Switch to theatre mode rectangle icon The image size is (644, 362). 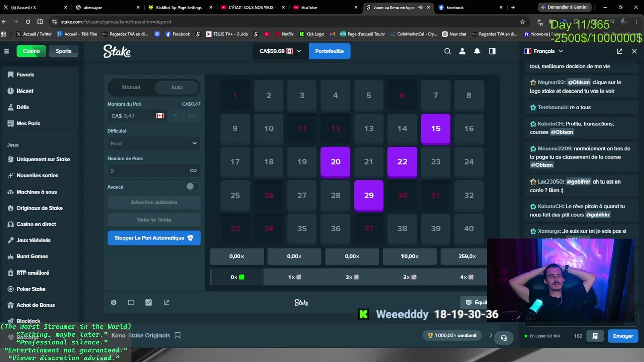coord(131,302)
